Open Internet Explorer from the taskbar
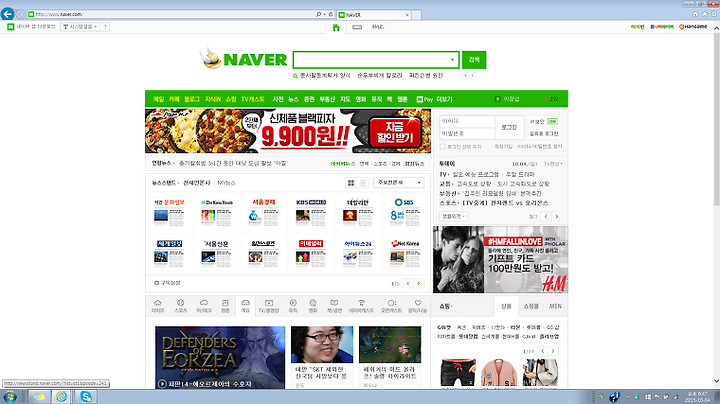This screenshot has width=720, height=404. click(62, 397)
